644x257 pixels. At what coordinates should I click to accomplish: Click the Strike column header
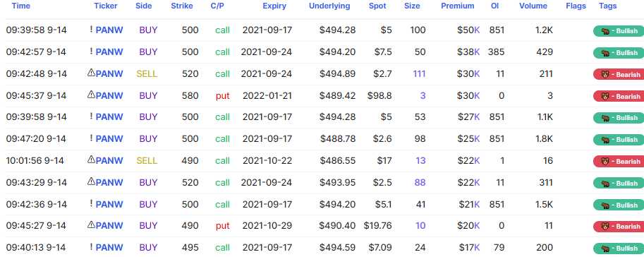tap(182, 6)
